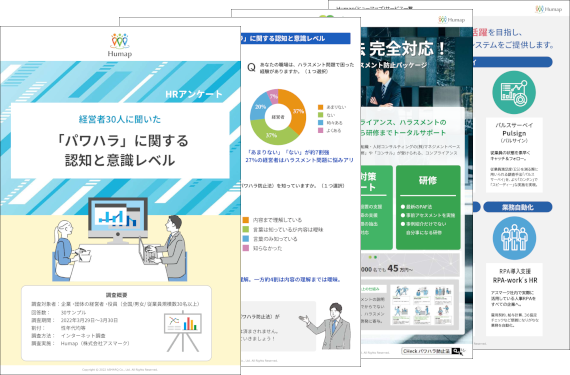Viewport: 570px width, 375px height.
Task: Click the 調査概要 summary box heading
Action: click(116, 295)
